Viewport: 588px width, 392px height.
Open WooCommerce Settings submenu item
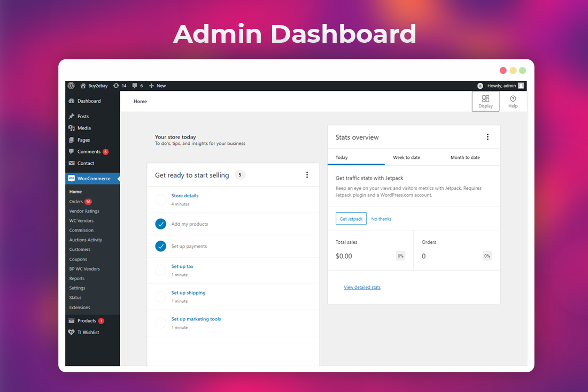[x=78, y=288]
